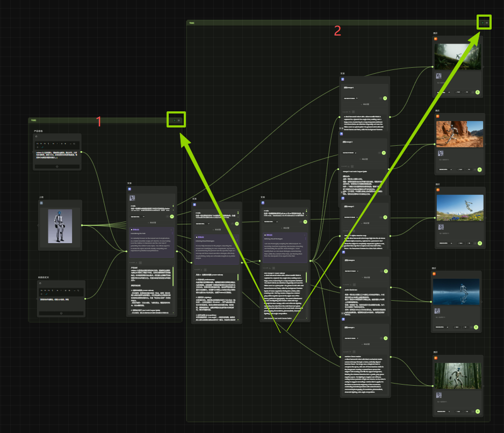This screenshot has height=433, width=504.
Task: Click green run button in leftmost text node
Action: point(171,216)
